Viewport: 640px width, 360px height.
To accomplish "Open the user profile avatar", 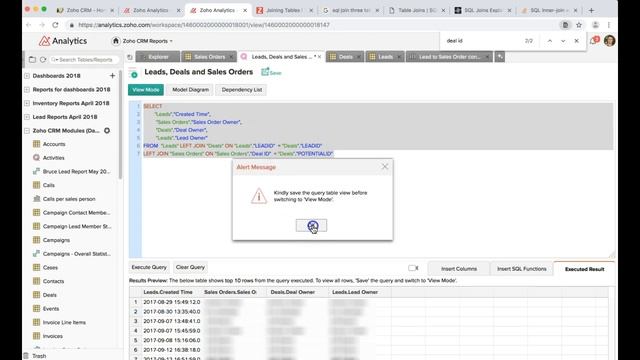I will [609, 41].
